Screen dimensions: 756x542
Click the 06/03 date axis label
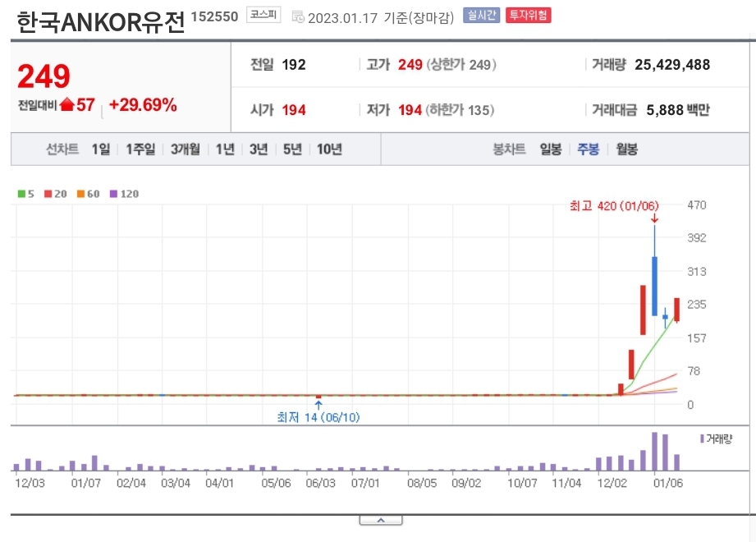(321, 483)
